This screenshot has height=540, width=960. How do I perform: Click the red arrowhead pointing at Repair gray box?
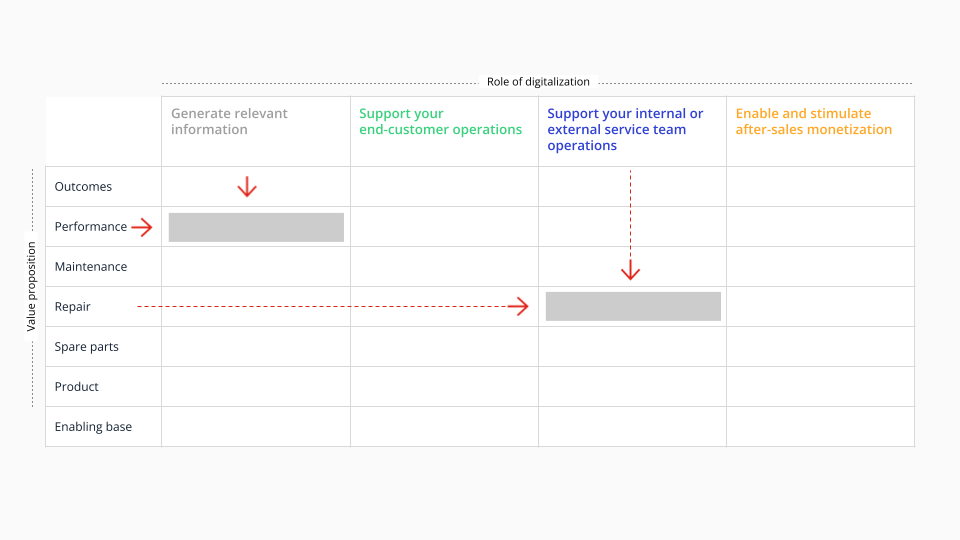tap(519, 306)
